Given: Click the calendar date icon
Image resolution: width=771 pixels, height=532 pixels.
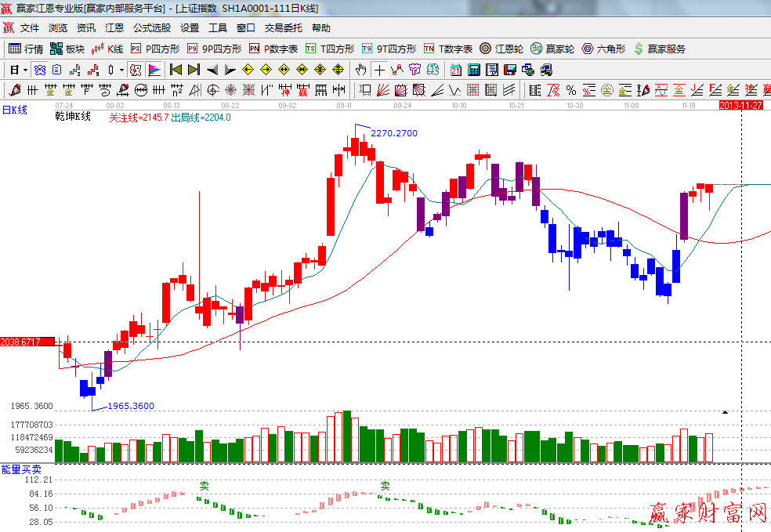Looking at the screenshot, I should click(455, 70).
